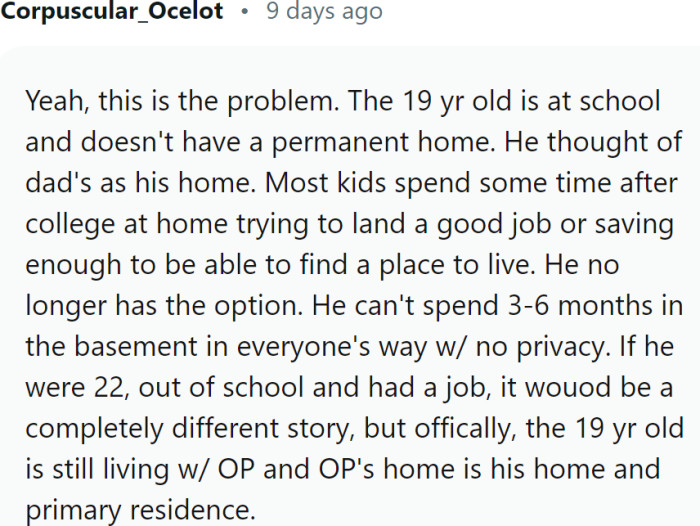Click the word "privacy" in the comment
700x526 pixels.
coord(563,348)
